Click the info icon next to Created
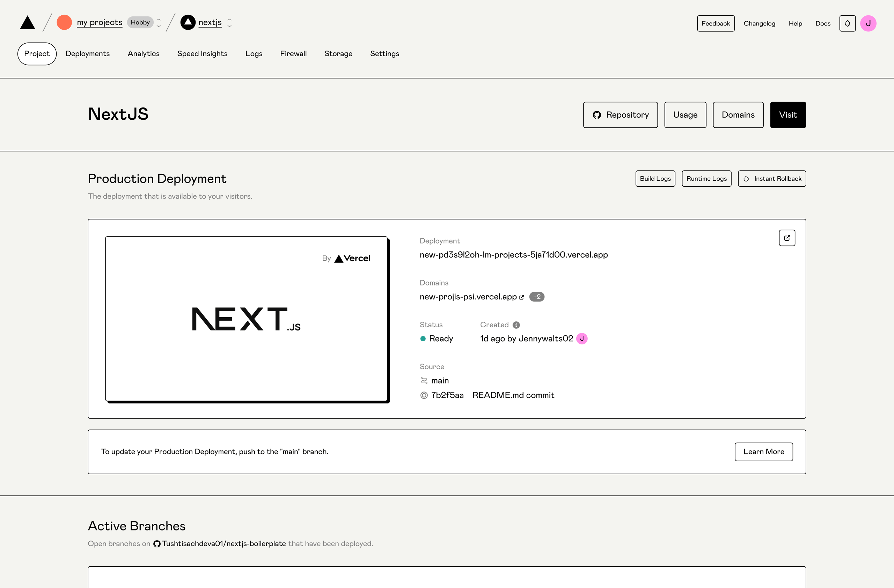The height and width of the screenshot is (588, 894). [516, 325]
